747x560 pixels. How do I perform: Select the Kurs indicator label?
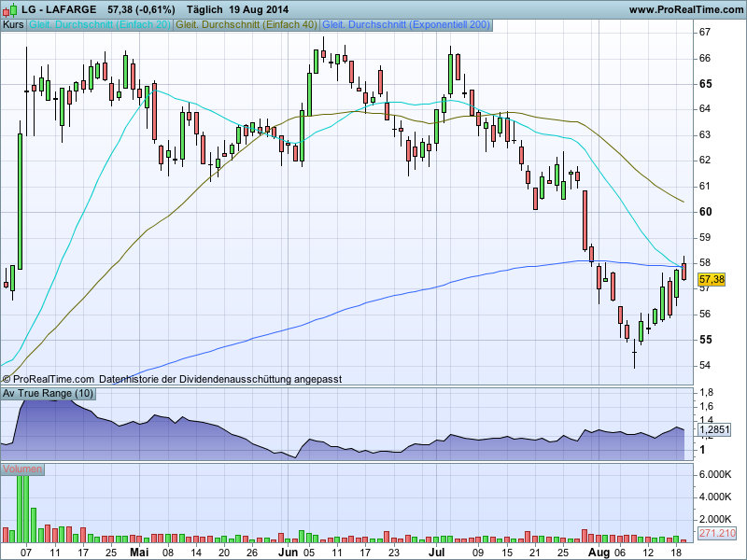14,24
